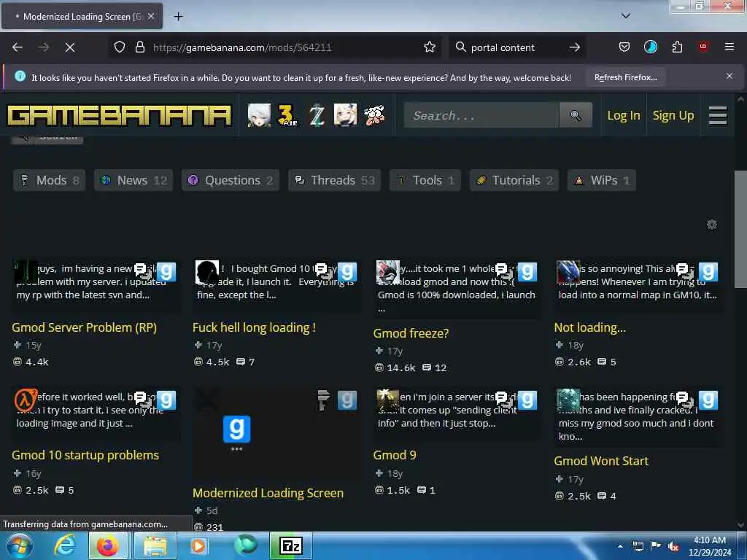Click the muted volume tray icon

pyautogui.click(x=673, y=546)
